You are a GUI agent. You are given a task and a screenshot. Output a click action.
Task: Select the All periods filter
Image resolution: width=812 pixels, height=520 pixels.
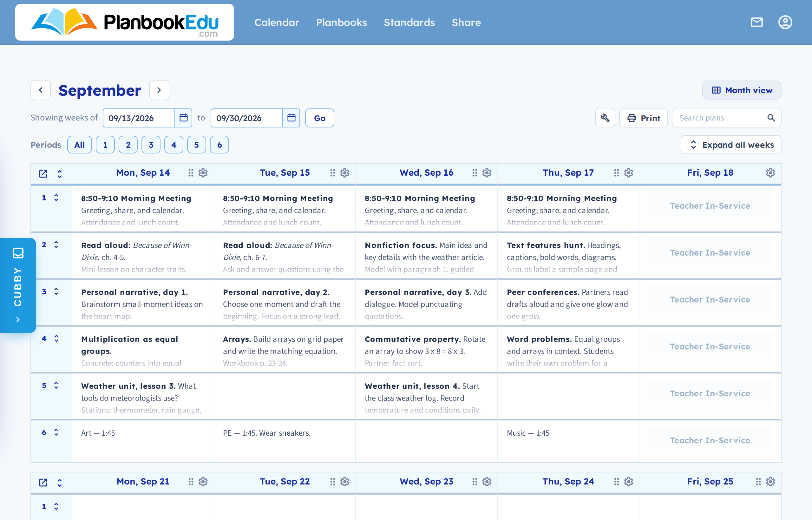click(79, 145)
